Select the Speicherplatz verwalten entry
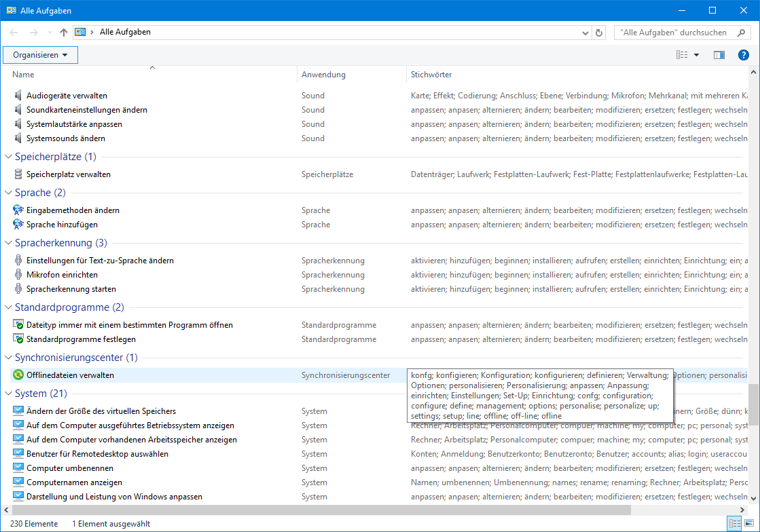Viewport: 760px width, 532px height. pyautogui.click(x=69, y=174)
